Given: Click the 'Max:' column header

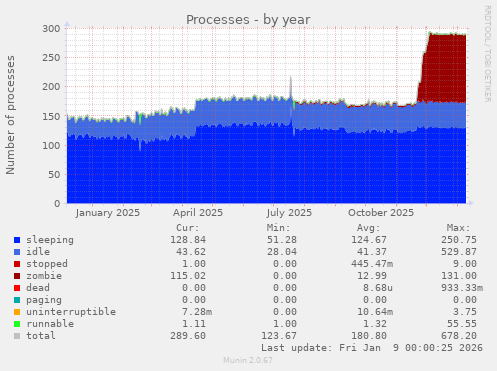Looking at the screenshot, I should [459, 228].
